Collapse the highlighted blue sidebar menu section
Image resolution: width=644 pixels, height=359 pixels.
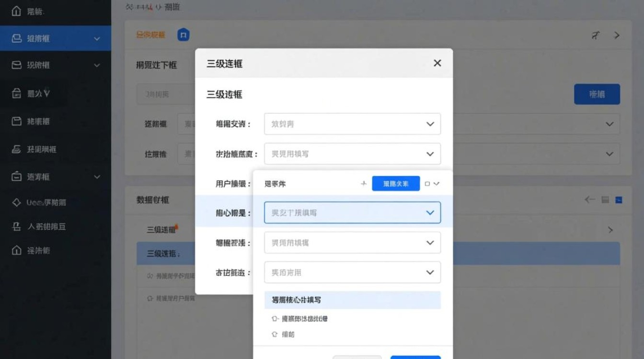(97, 38)
